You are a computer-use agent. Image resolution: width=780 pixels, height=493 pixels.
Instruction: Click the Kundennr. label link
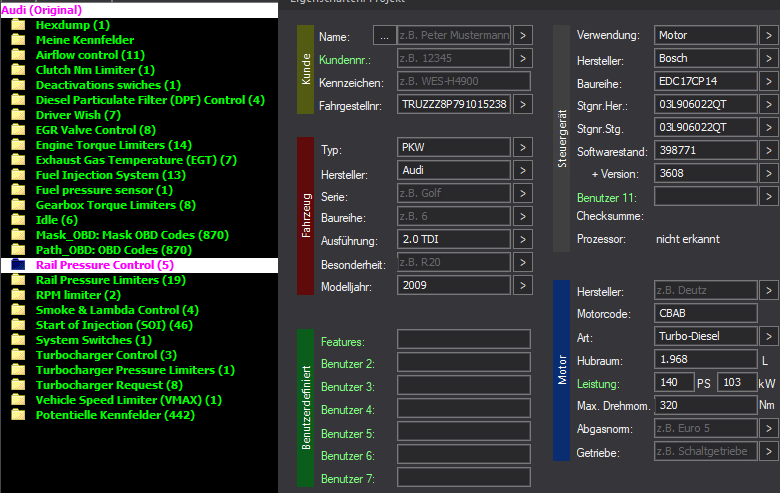[x=345, y=60]
